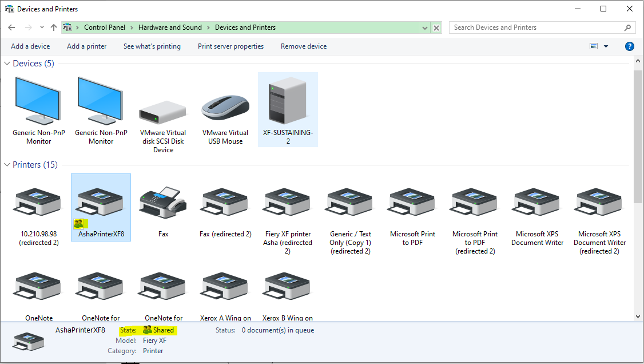Open the view options dropdown arrow
This screenshot has width=644, height=364.
click(606, 46)
